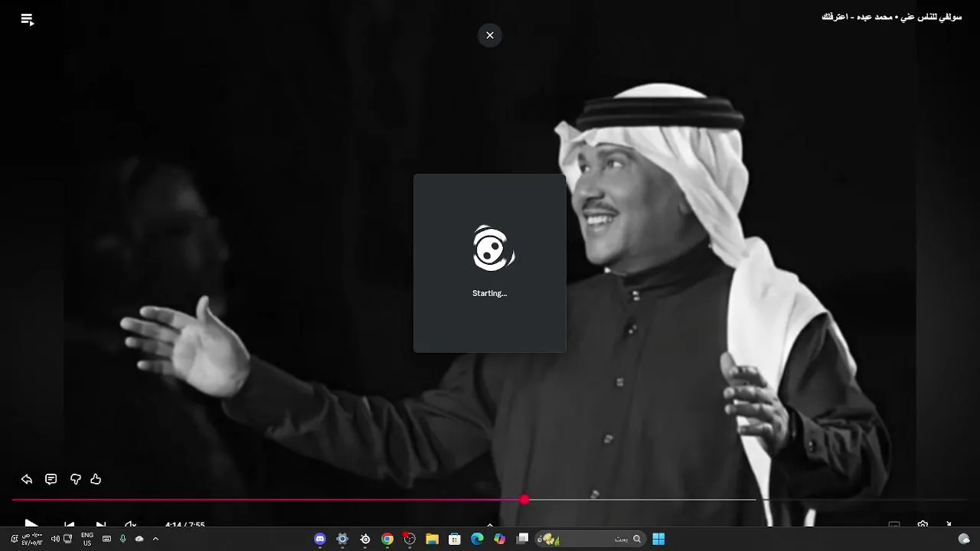Open the taskbar clock and date
980x551 pixels.
32,539
